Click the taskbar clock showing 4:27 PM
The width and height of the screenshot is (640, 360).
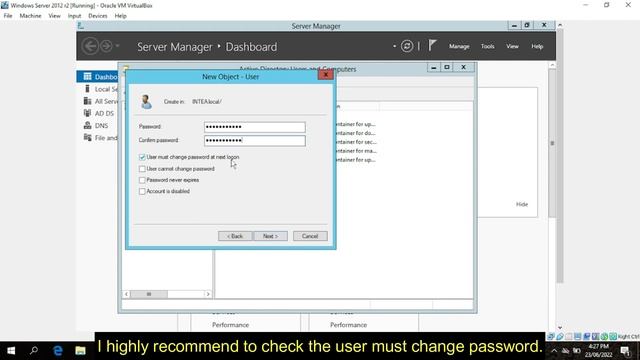(599, 351)
